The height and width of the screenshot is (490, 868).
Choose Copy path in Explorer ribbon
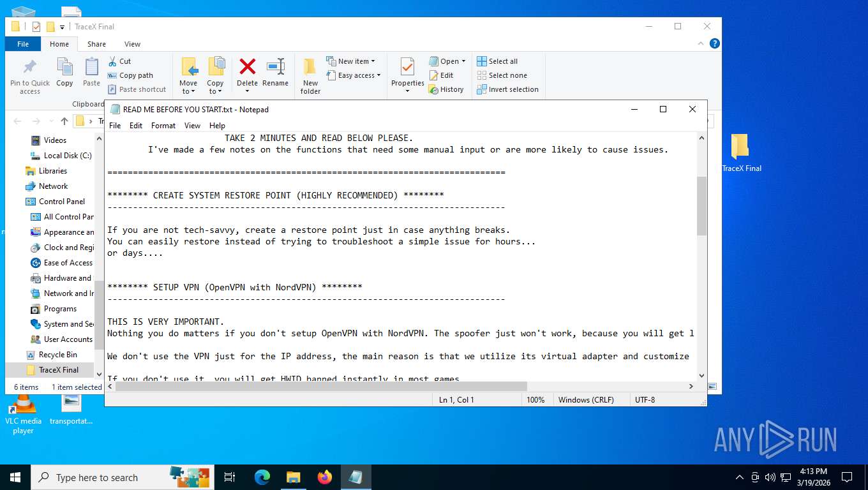click(x=130, y=75)
